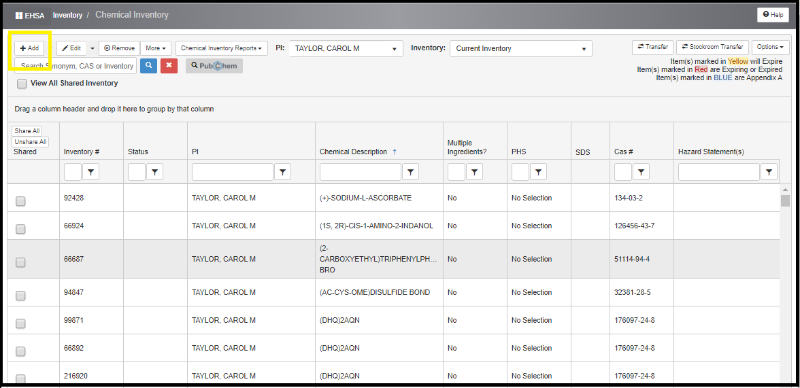Toggle View All Shared Inventory checkbox

point(21,84)
